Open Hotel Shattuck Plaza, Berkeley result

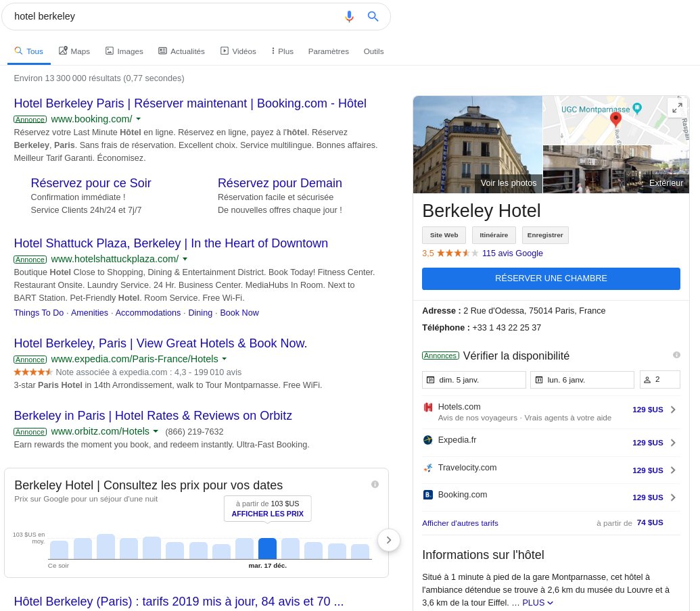pyautogui.click(x=171, y=243)
